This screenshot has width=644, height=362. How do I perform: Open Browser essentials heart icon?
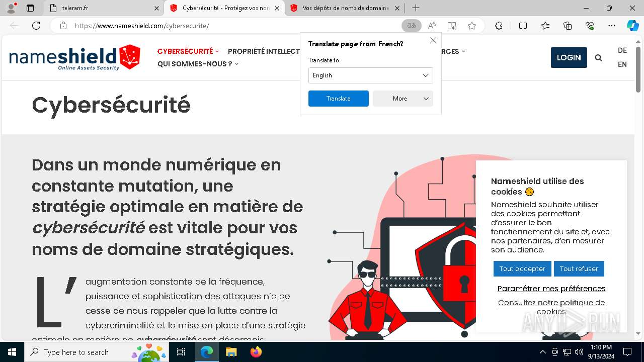coord(590,26)
